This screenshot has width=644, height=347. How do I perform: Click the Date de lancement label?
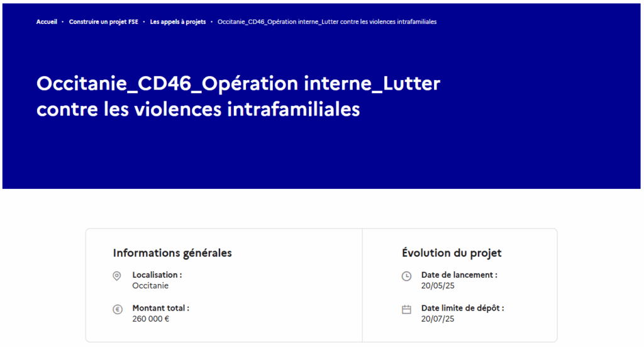coord(459,275)
